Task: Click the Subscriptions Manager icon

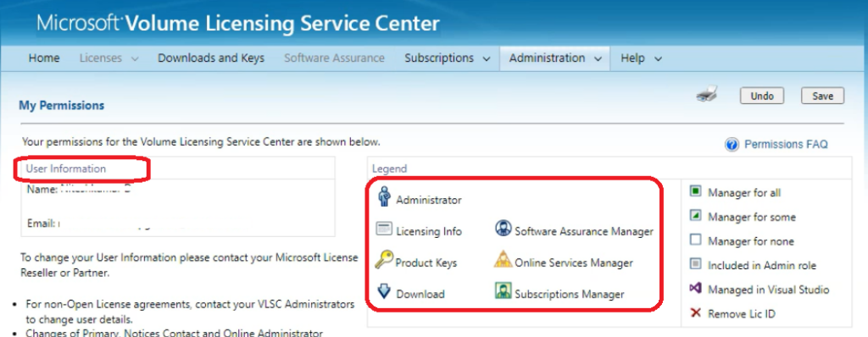Action: click(x=503, y=291)
